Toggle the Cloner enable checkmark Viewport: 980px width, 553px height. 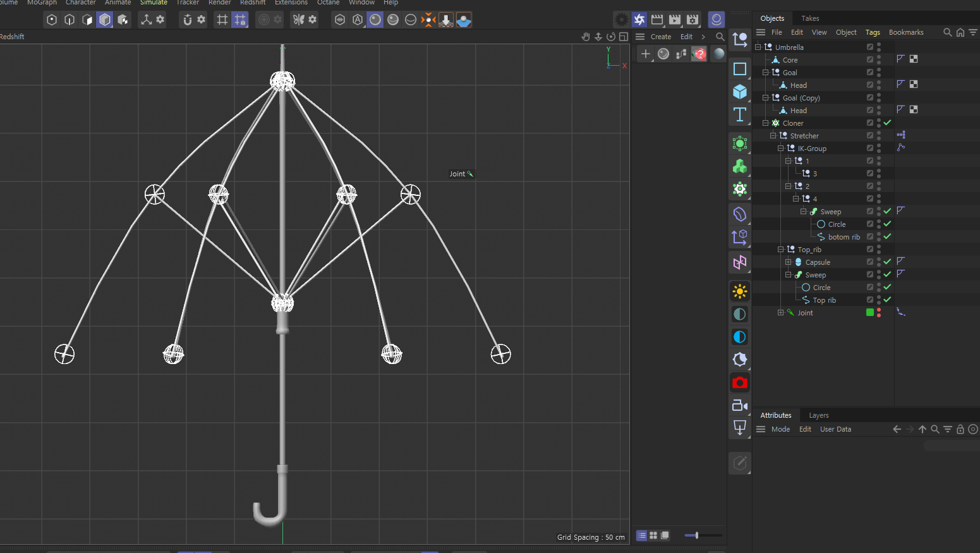pos(887,123)
